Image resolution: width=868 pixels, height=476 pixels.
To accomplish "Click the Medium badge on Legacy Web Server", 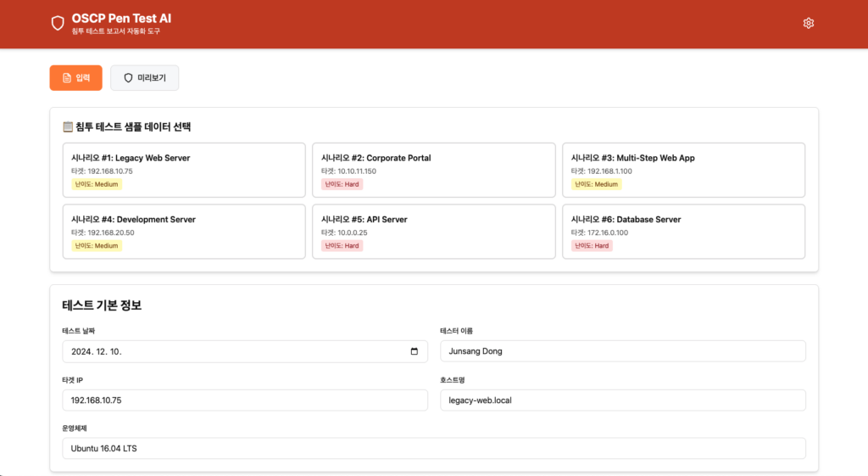I will coord(97,184).
